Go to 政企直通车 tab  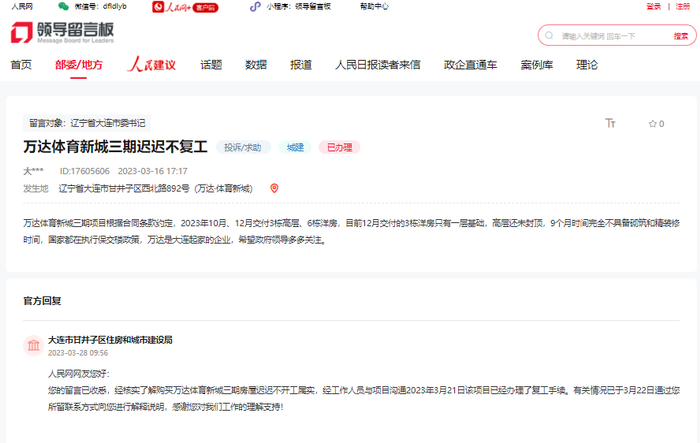[470, 65]
